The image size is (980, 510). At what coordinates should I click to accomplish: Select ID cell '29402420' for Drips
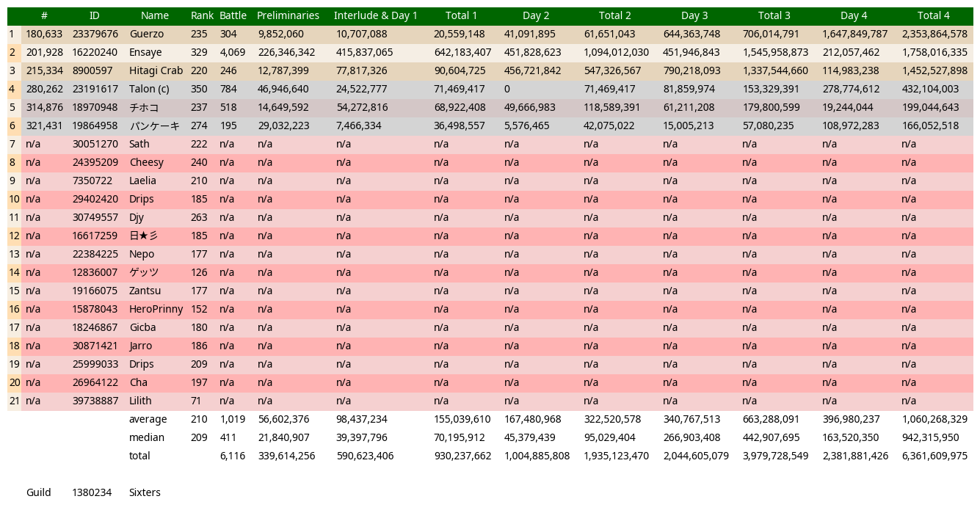95,199
